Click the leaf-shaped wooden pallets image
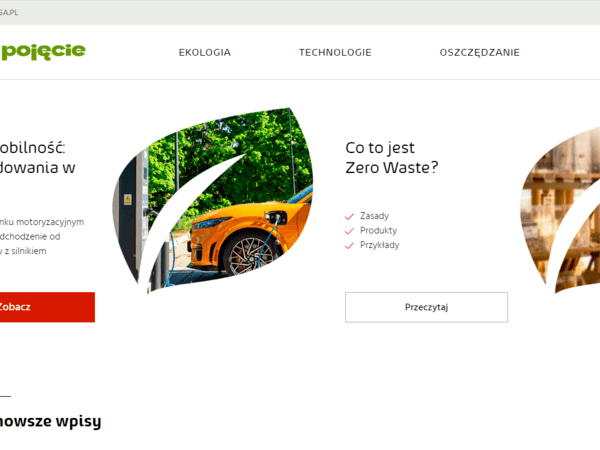This screenshot has width=600, height=450. click(561, 210)
